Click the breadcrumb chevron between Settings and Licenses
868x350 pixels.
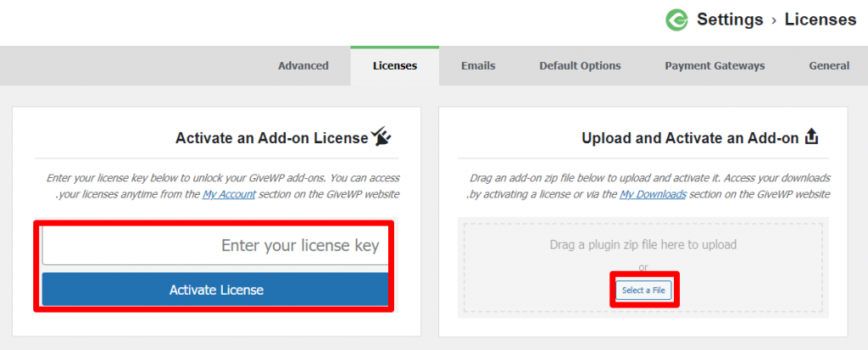(774, 20)
